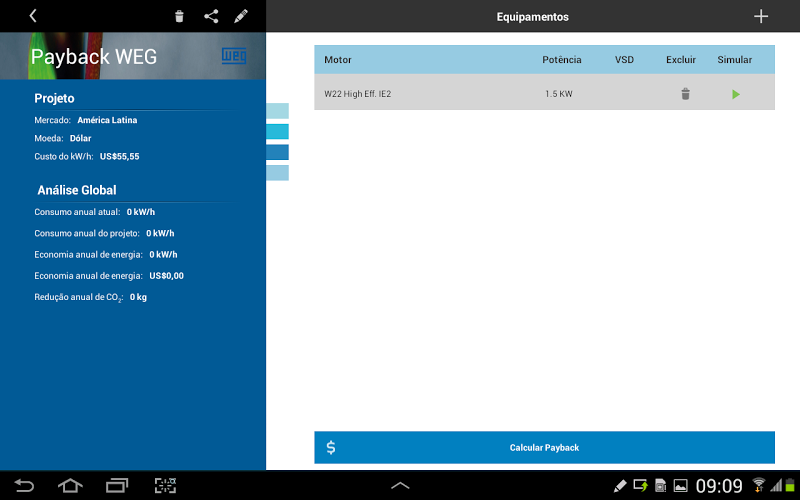Select the pale blue bottom side tab
This screenshot has width=800, height=500.
click(x=278, y=173)
